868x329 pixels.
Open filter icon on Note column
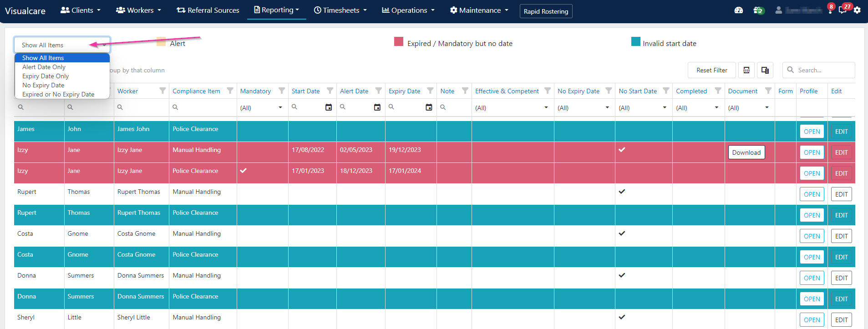point(465,91)
